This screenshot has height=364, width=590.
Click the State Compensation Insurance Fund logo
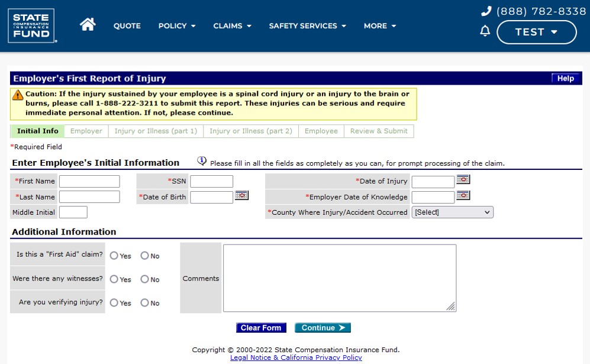(31, 25)
